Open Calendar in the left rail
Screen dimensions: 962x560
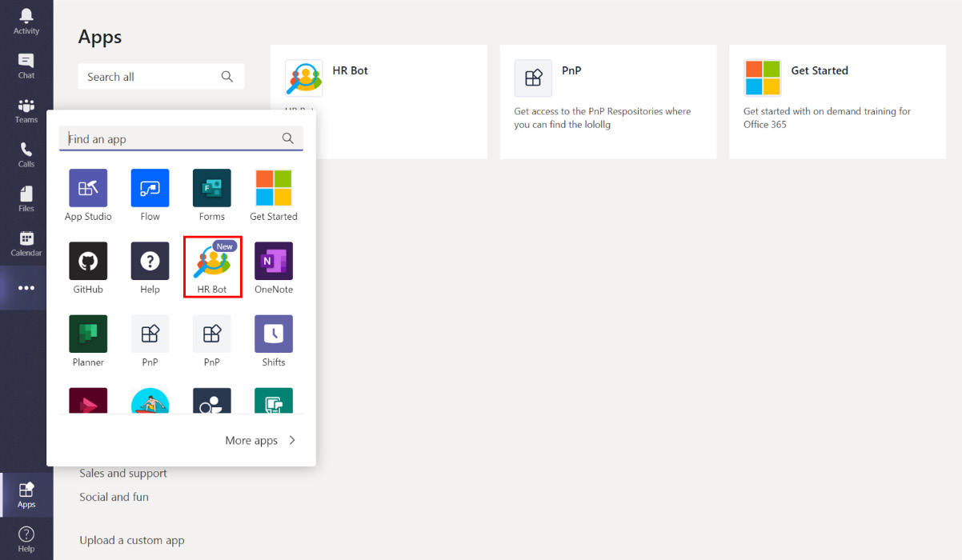[26, 244]
